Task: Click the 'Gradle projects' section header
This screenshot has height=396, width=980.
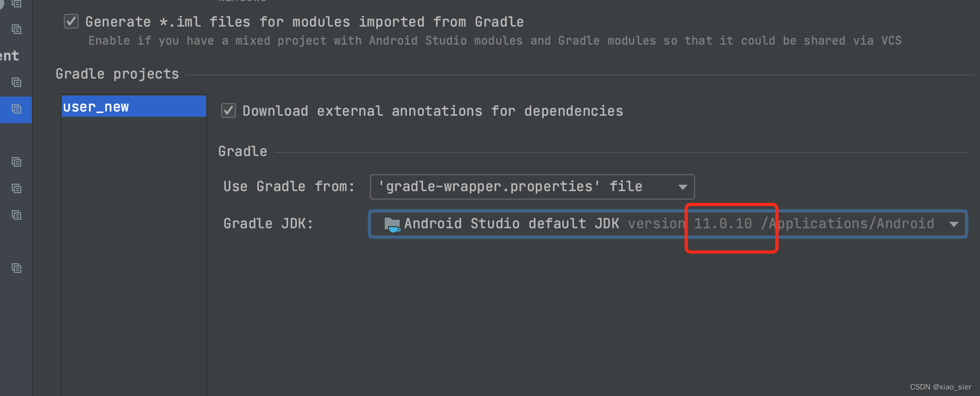Action: pyautogui.click(x=117, y=74)
